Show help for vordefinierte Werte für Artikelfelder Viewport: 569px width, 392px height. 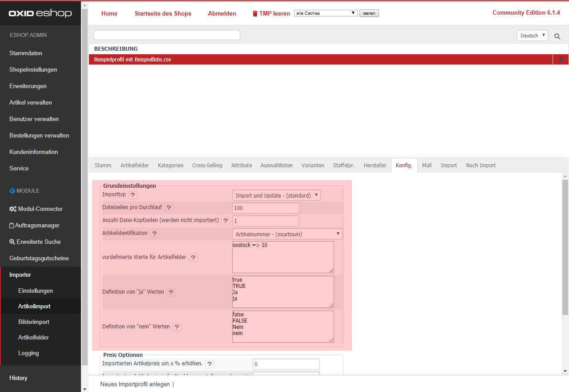pyautogui.click(x=193, y=258)
